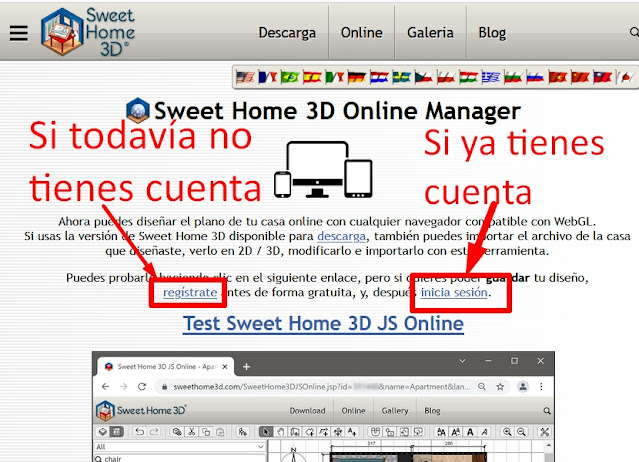Select the pan hand tool in preview toolbar
Viewport: 639px width, 462px height.
coord(281,432)
